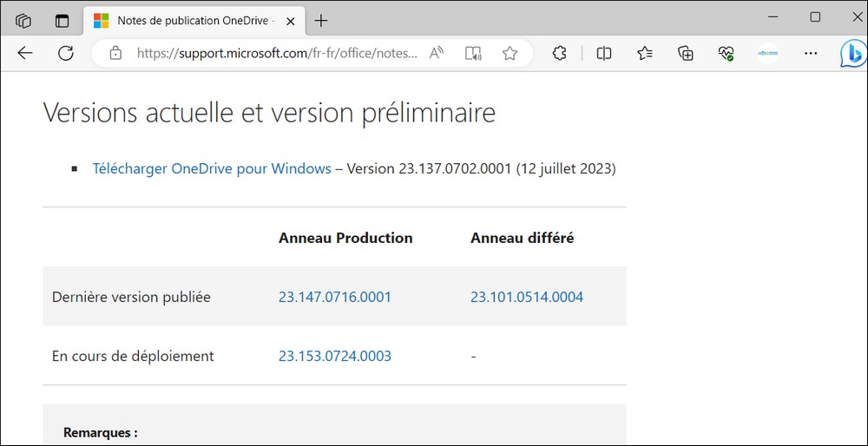Open the tab actions menu icon

62,21
